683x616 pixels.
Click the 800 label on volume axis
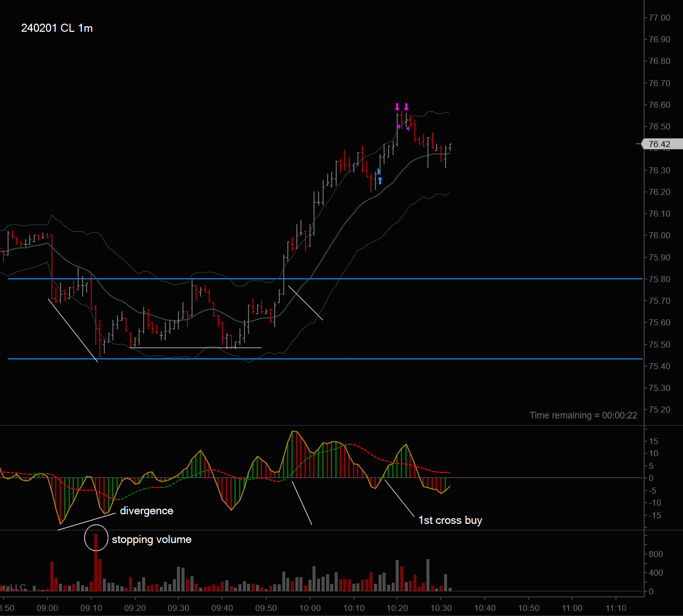(x=656, y=554)
